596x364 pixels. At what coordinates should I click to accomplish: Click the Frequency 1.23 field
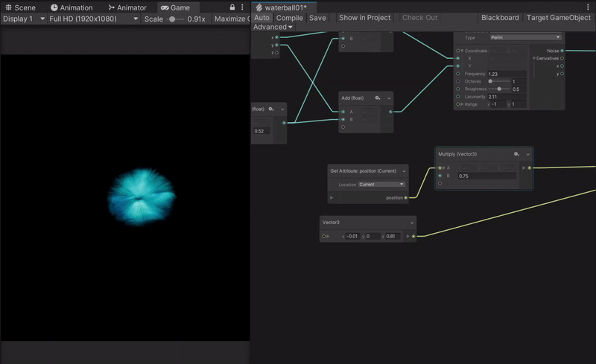(x=507, y=74)
